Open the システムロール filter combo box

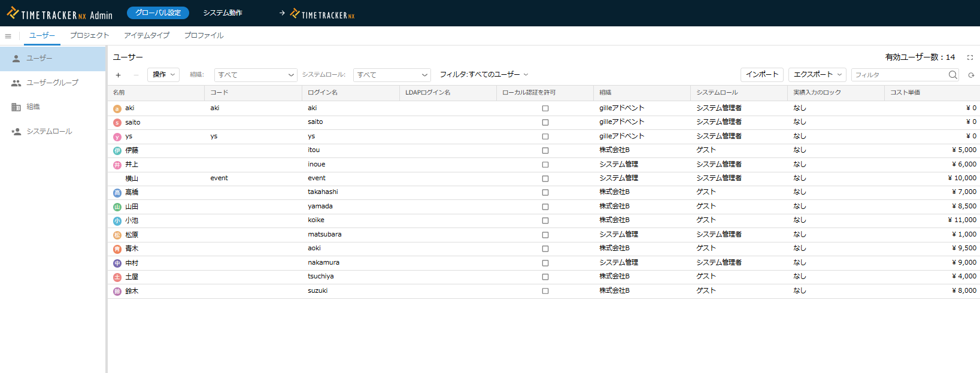(x=392, y=75)
